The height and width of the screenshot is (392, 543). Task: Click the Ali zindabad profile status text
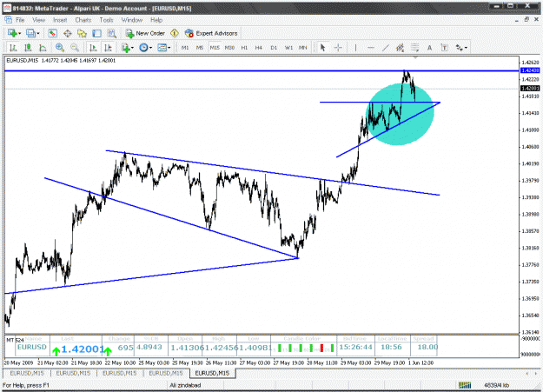(185, 385)
